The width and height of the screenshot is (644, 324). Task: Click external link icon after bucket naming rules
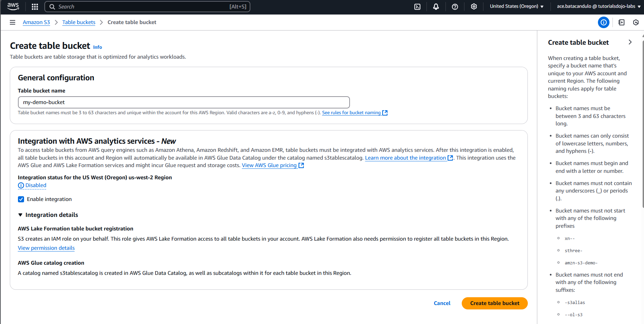click(385, 113)
